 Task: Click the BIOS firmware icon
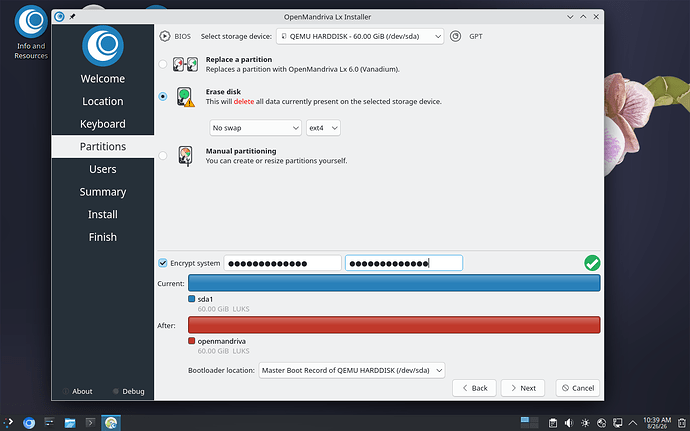[x=165, y=36]
